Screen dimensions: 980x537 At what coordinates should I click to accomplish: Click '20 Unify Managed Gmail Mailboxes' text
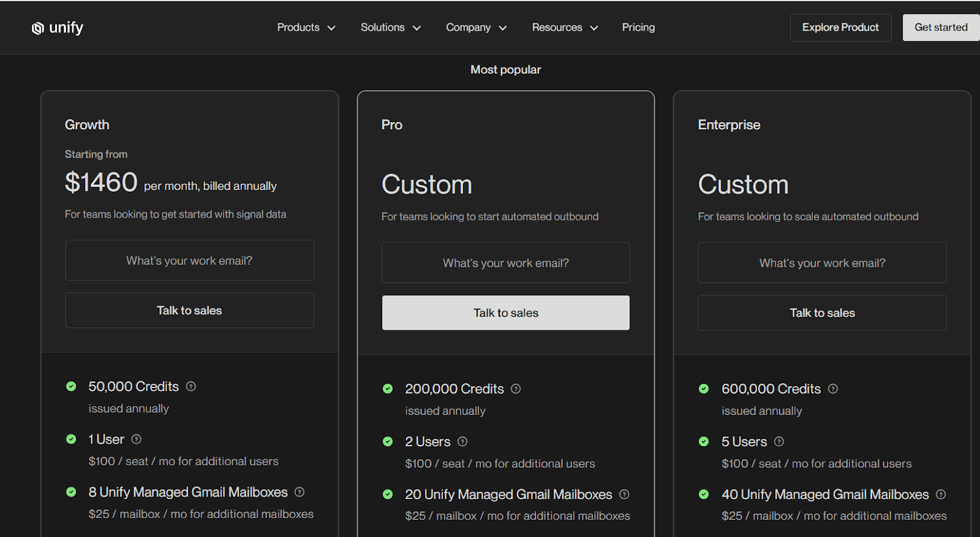tap(508, 494)
